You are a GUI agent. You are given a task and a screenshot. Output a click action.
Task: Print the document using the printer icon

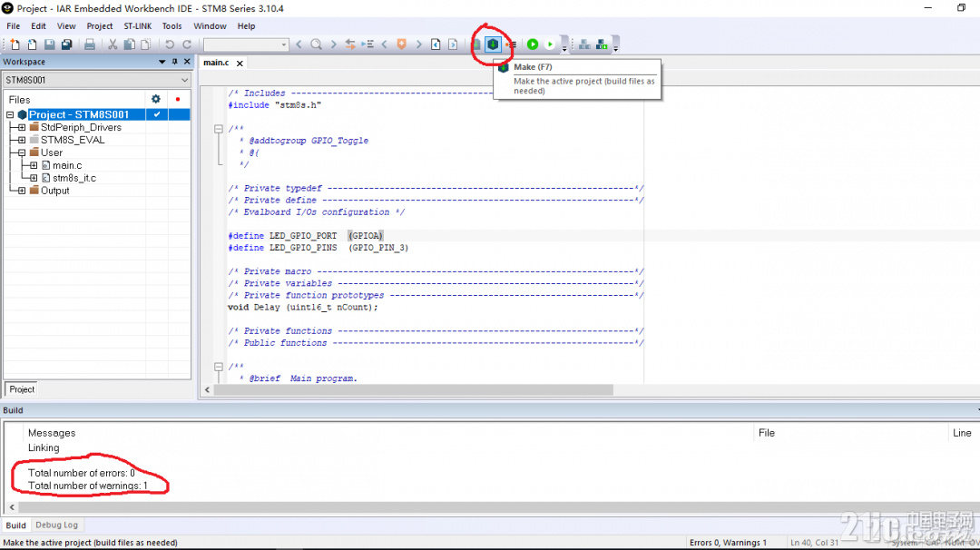pos(90,44)
